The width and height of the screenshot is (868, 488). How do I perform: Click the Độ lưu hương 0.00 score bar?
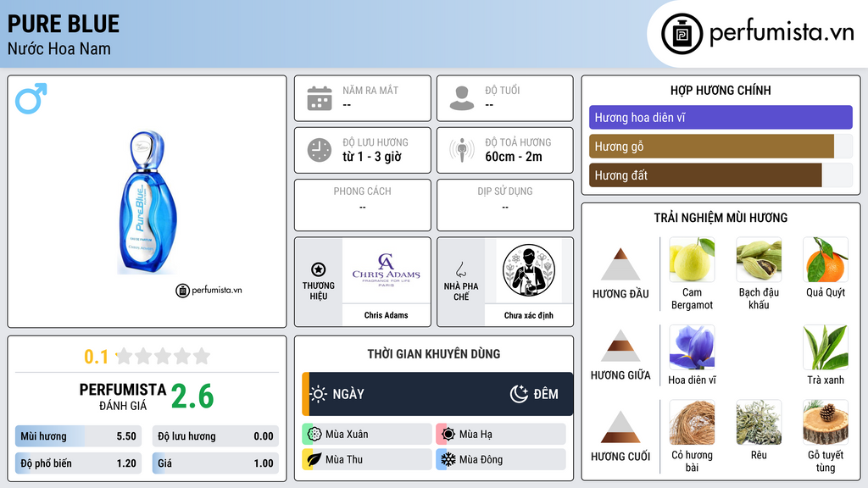click(215, 436)
